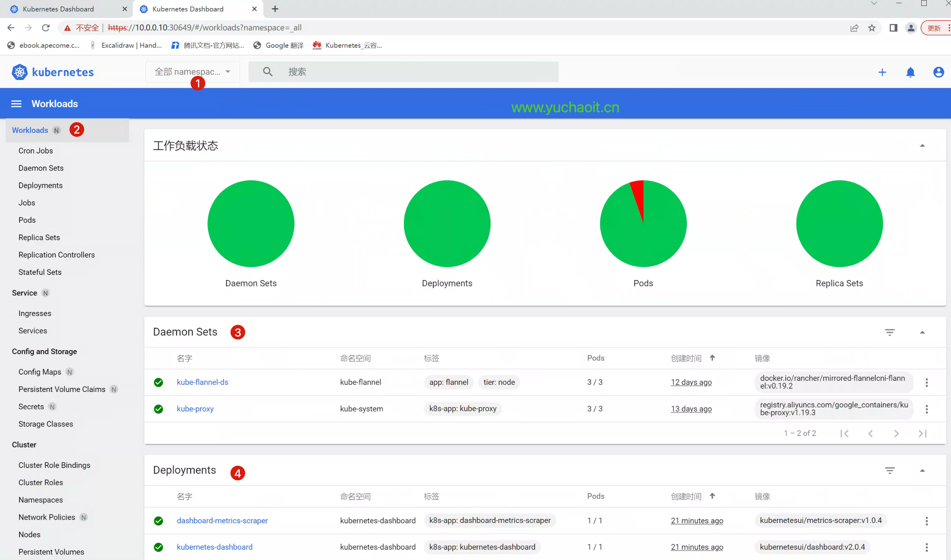Go to the next page of Daemon Sets
Viewport: 951px width, 560px height.
pyautogui.click(x=896, y=434)
